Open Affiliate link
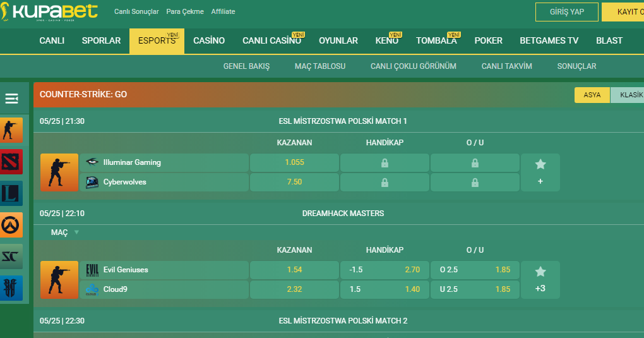The image size is (644, 338). pyautogui.click(x=223, y=11)
